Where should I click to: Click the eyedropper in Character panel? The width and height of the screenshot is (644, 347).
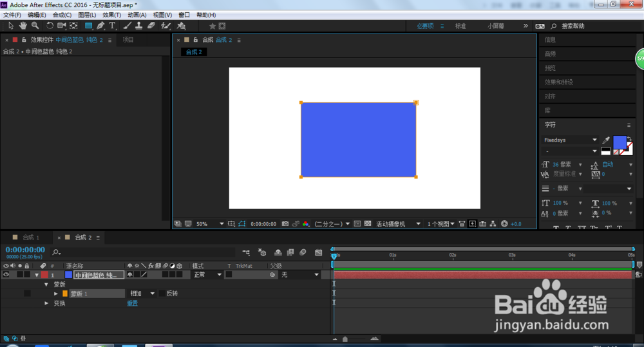coord(606,140)
